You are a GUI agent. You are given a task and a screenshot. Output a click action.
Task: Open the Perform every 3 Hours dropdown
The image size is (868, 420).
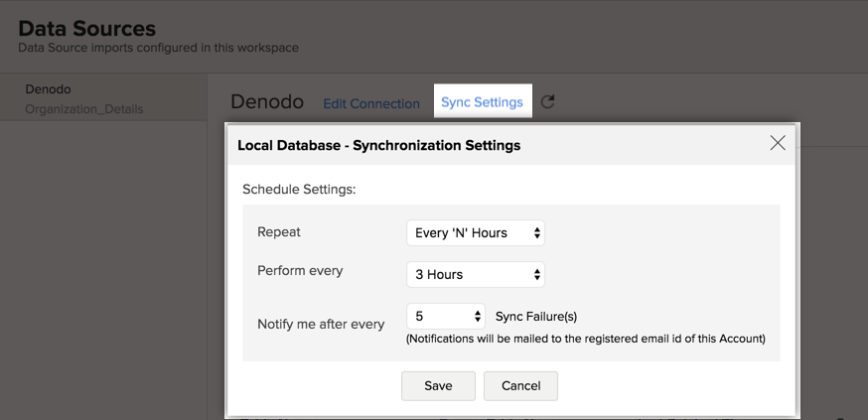coord(476,274)
